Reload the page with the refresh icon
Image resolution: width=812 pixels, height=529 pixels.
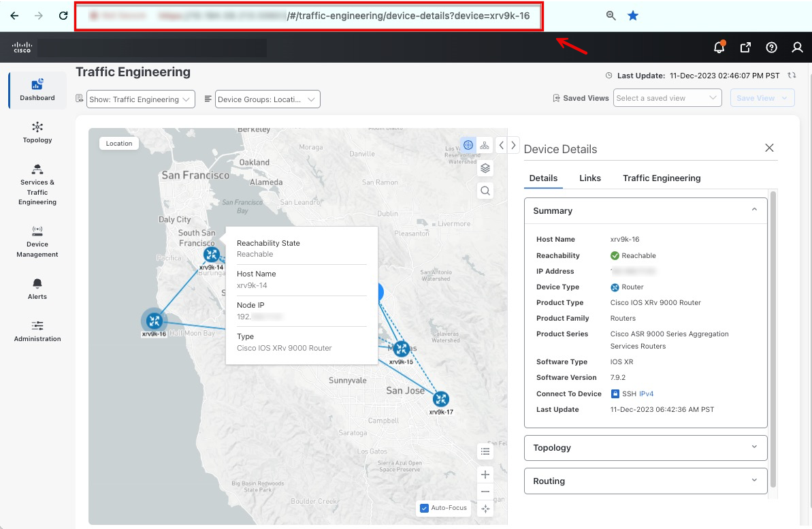click(x=63, y=16)
